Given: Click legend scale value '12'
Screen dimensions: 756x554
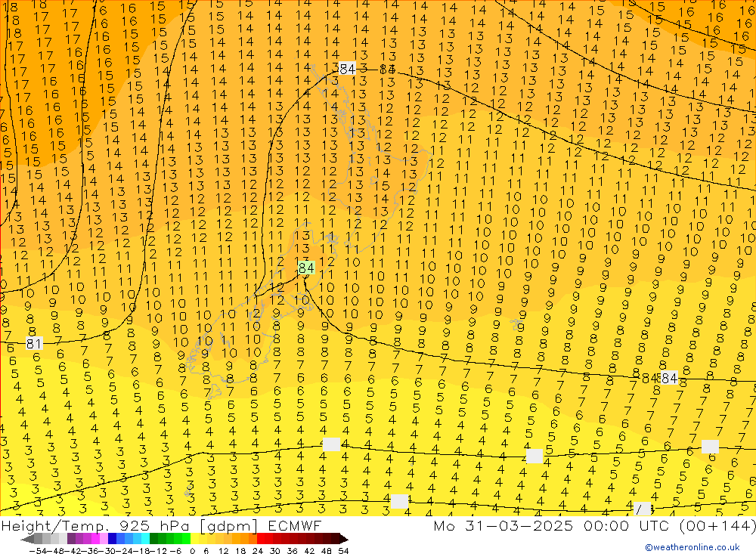Looking at the screenshot, I should 223,551.
